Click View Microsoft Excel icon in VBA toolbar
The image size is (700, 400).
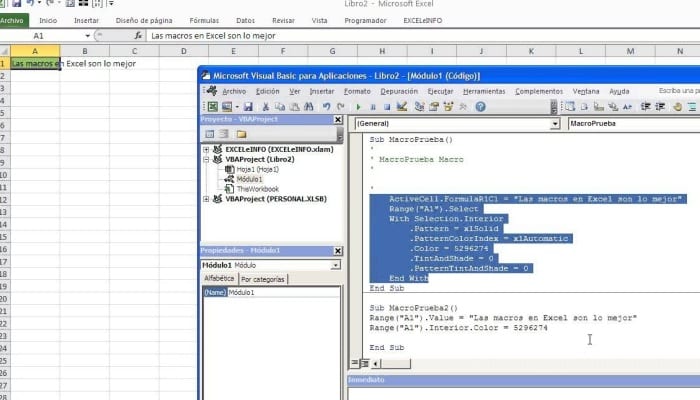[x=213, y=107]
